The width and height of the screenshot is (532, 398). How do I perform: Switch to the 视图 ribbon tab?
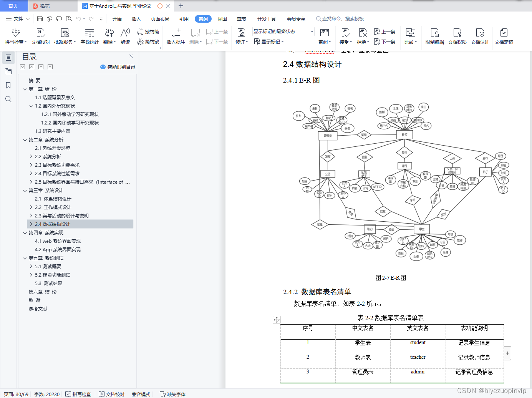[x=222, y=18]
